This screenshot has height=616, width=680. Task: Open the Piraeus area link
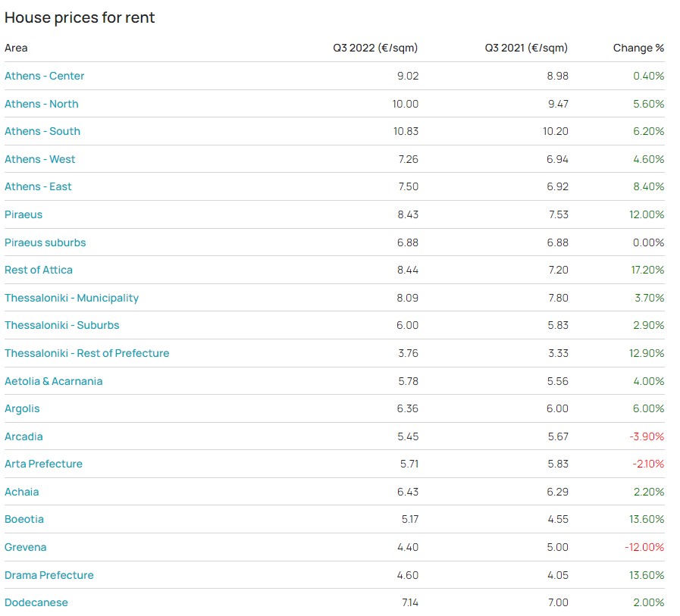24,214
